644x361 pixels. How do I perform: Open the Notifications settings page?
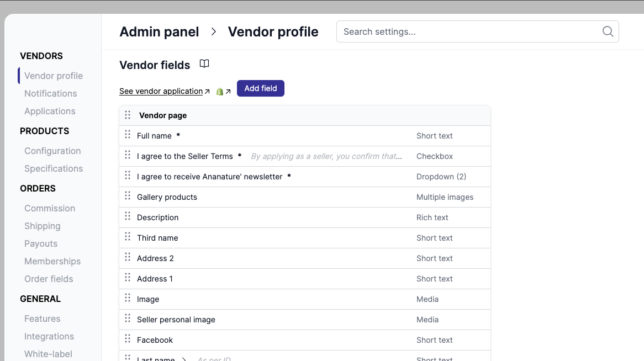50,93
